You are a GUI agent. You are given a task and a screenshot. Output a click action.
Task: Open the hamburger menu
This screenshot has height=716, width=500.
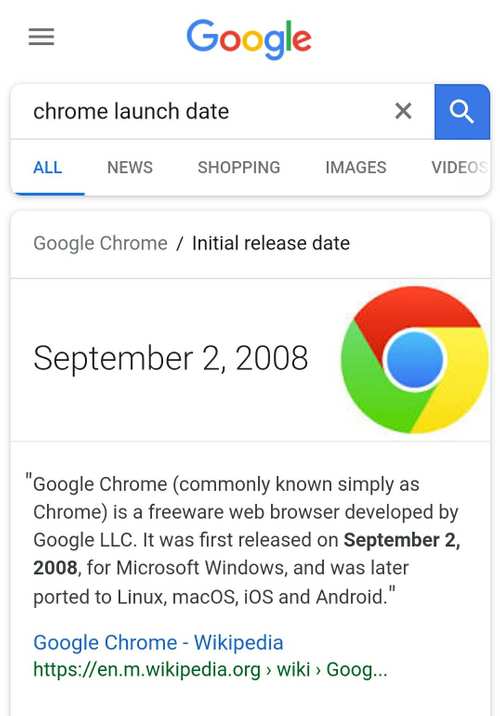(41, 37)
